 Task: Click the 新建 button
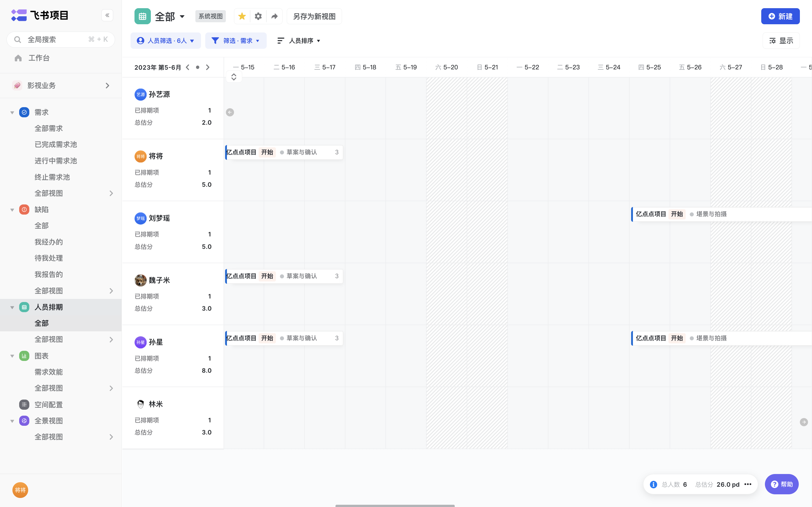pos(780,16)
